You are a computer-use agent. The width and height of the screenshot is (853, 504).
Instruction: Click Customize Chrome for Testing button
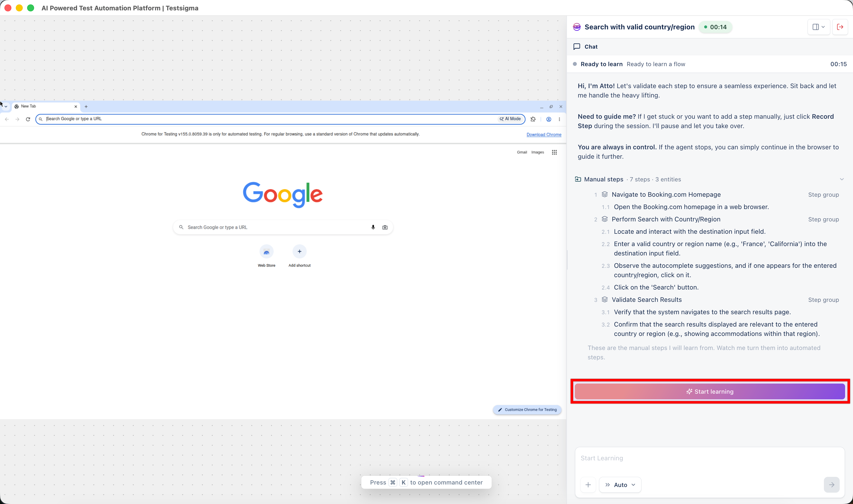pos(527,410)
